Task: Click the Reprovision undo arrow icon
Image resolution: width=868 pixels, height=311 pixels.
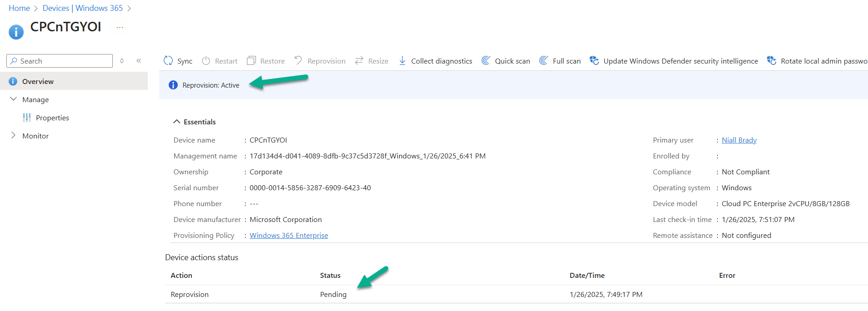Action: [x=298, y=60]
